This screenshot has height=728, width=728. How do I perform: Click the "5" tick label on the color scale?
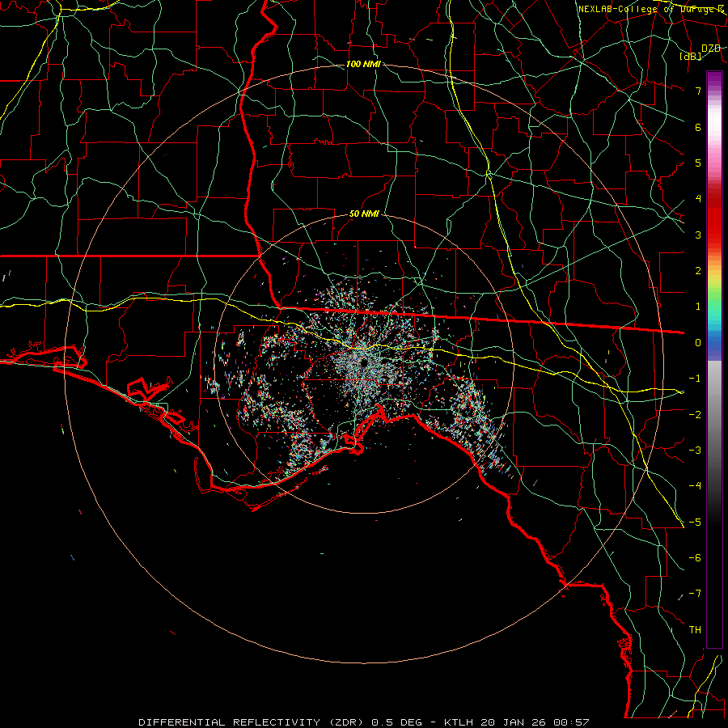tap(698, 163)
